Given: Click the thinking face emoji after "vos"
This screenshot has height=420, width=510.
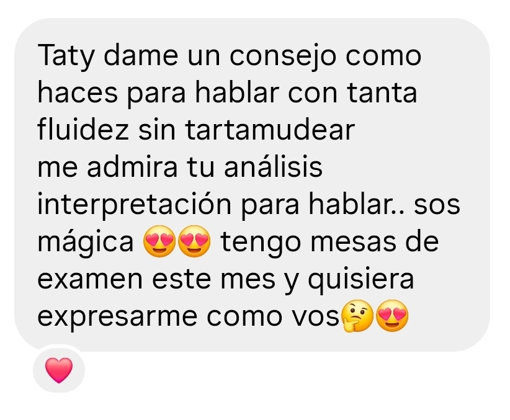Looking at the screenshot, I should (357, 316).
